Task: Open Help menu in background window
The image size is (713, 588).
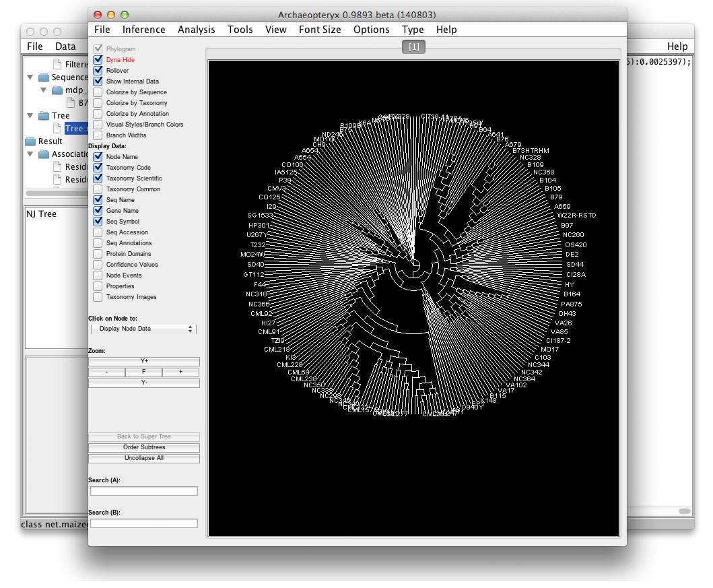Action: pos(677,46)
